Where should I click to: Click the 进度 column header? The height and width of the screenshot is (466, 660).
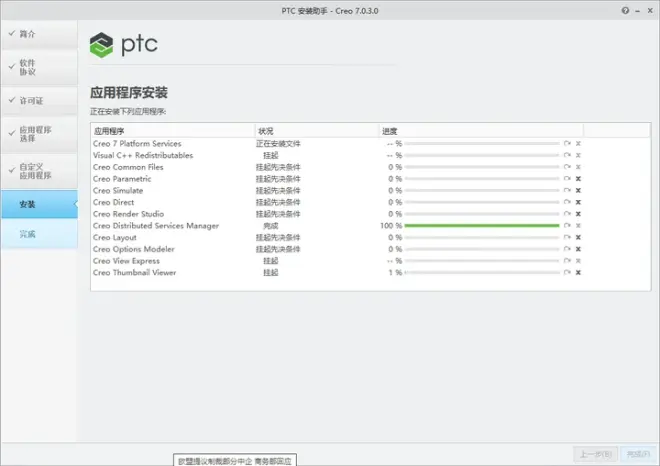click(481, 131)
